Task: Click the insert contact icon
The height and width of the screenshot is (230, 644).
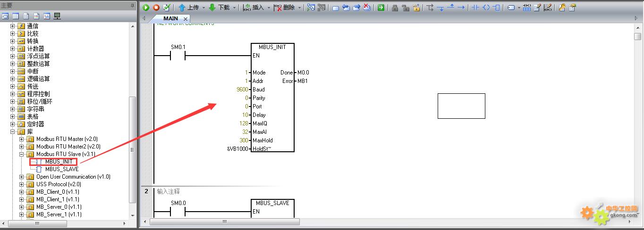Action: (475, 8)
